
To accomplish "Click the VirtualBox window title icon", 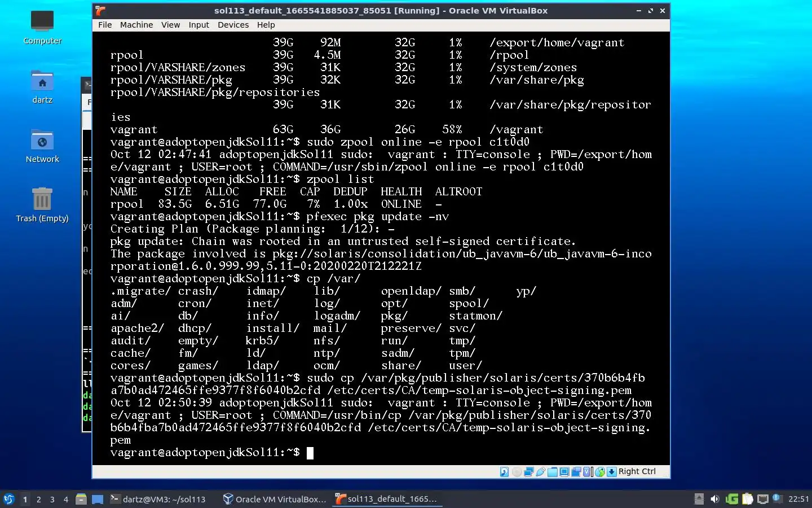I will (x=100, y=10).
